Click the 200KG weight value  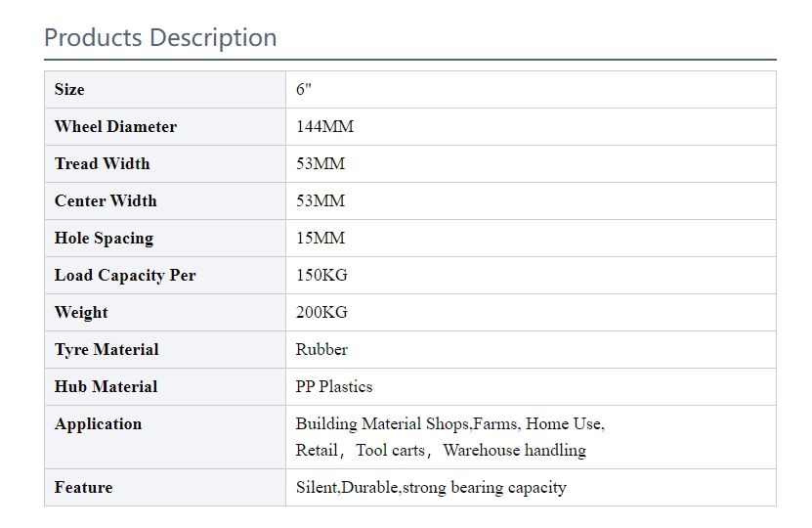(x=321, y=313)
